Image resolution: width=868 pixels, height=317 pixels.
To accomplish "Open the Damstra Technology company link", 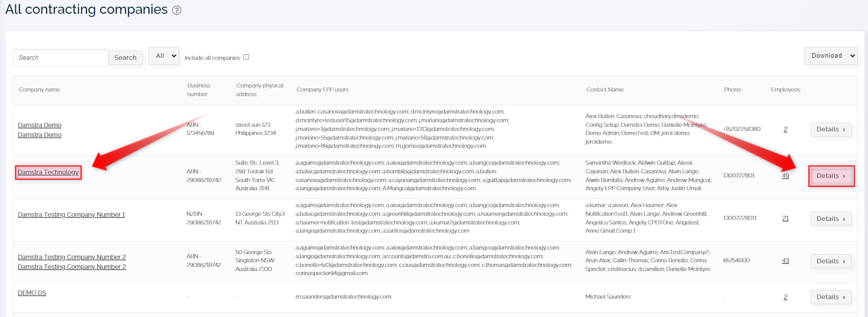I will [48, 172].
